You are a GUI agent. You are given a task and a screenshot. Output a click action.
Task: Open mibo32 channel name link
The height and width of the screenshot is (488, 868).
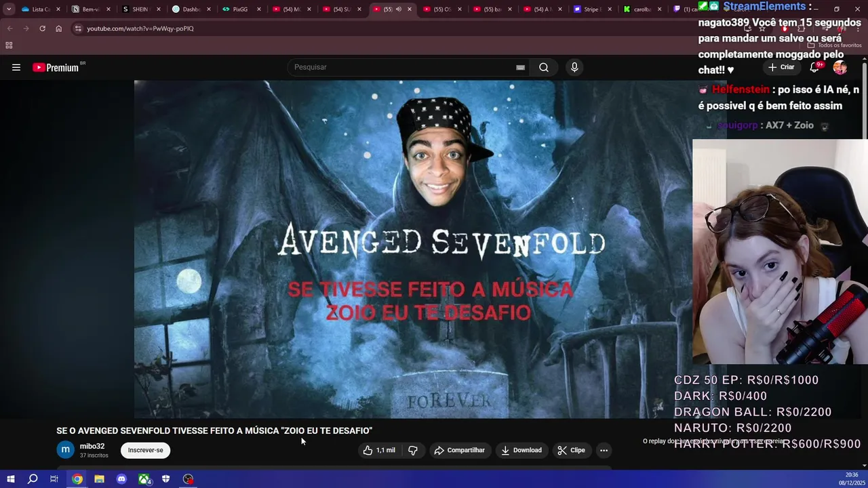tap(92, 446)
